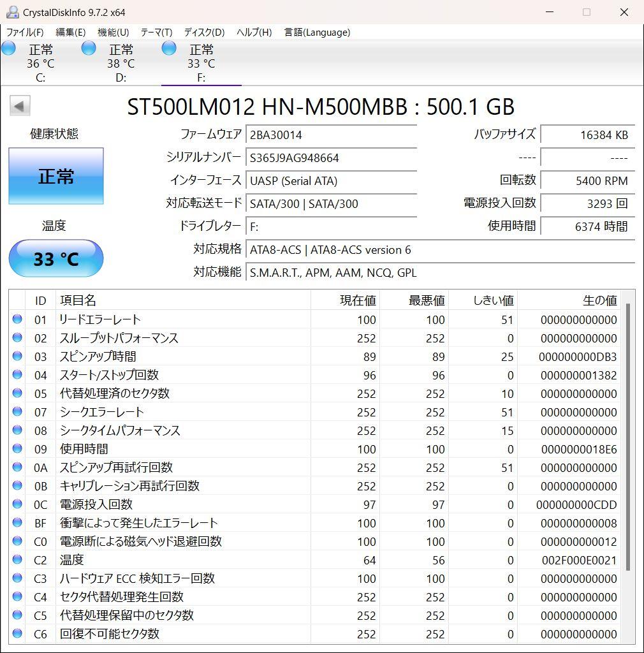
Task: Click the 対応規格 field ATA8-ACS version 6
Action: [441, 249]
